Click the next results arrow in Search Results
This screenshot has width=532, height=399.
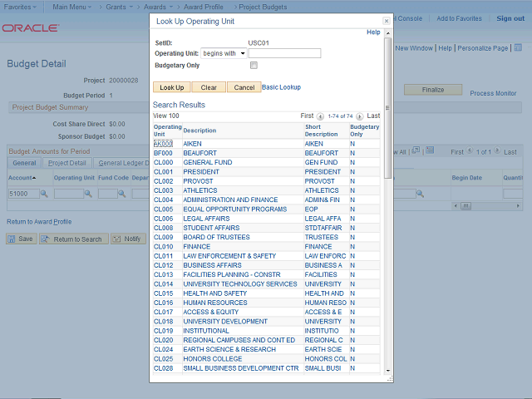tap(362, 116)
